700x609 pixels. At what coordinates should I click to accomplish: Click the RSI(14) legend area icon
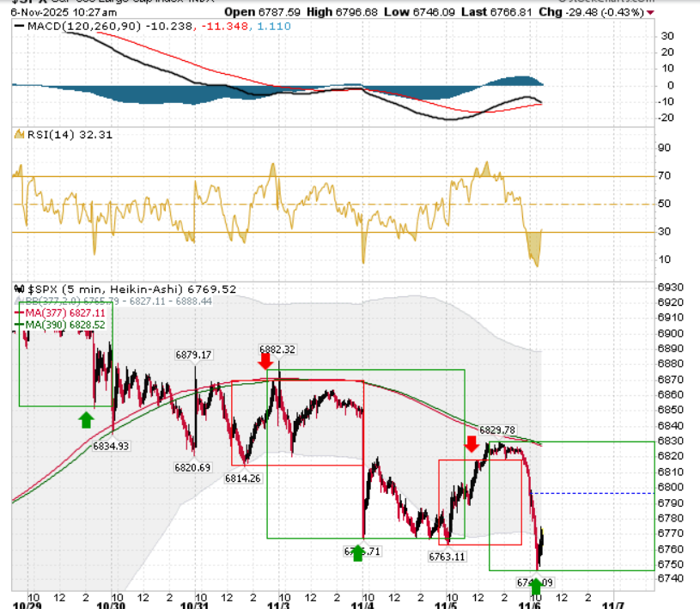19,134
